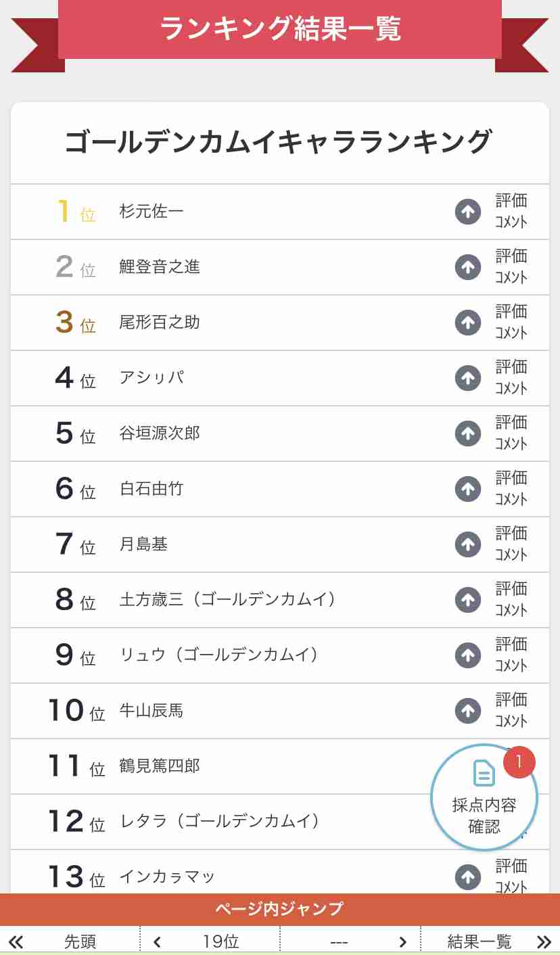Go to 結果一覧 in bottom bar
Screen dimensions: 560x955
tap(480, 941)
